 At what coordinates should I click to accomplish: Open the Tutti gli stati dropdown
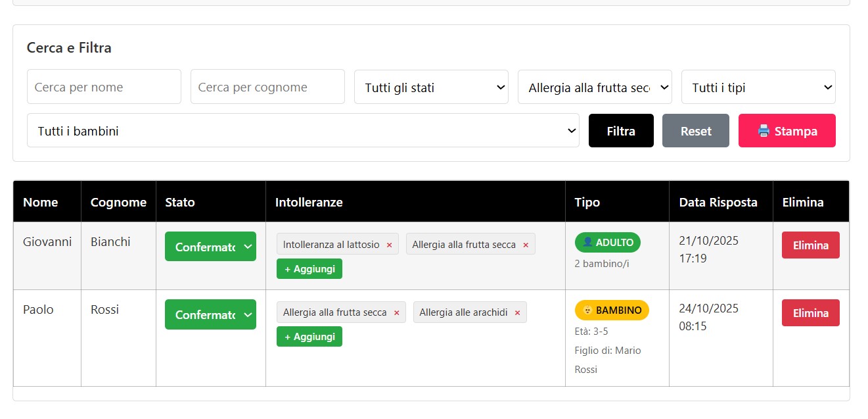click(x=431, y=87)
